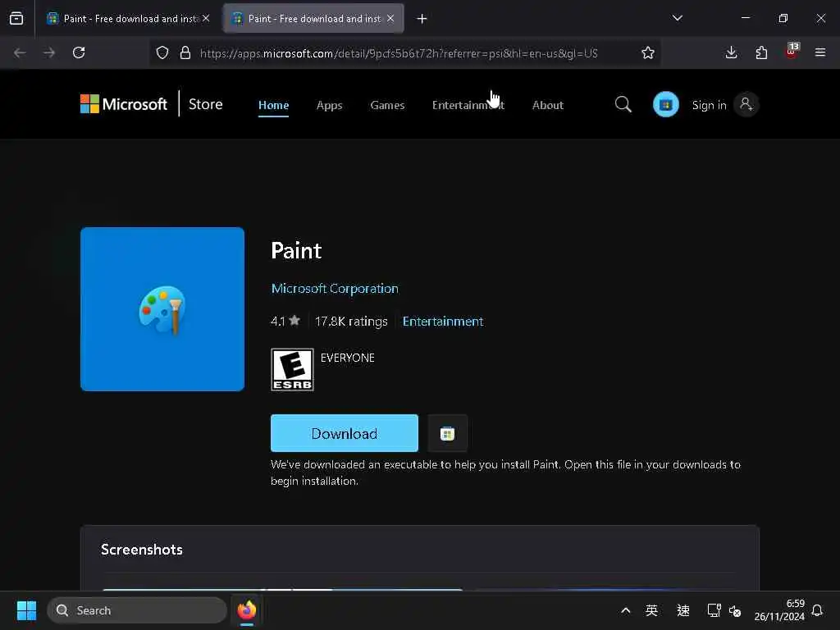840x630 pixels.
Task: Switch to the first Paint browser tab
Action: tap(129, 19)
